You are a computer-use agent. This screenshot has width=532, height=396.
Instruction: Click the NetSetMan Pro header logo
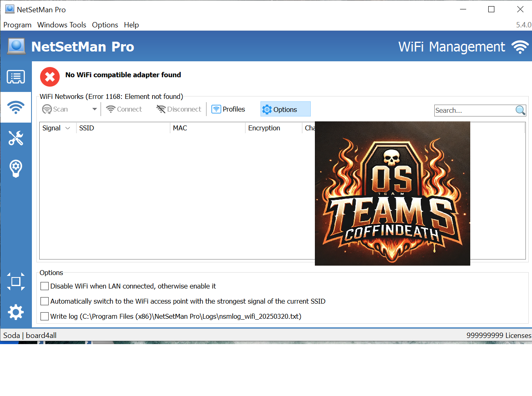click(x=16, y=46)
